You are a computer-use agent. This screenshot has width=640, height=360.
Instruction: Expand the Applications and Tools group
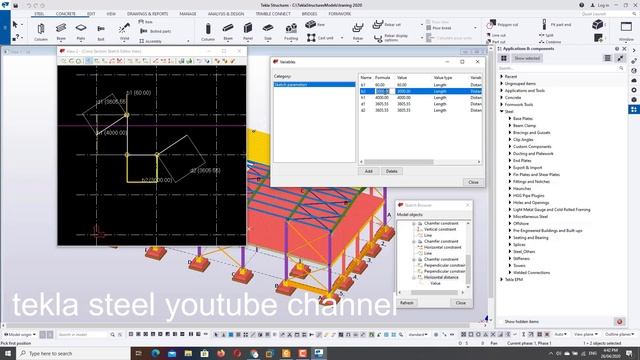(502, 91)
